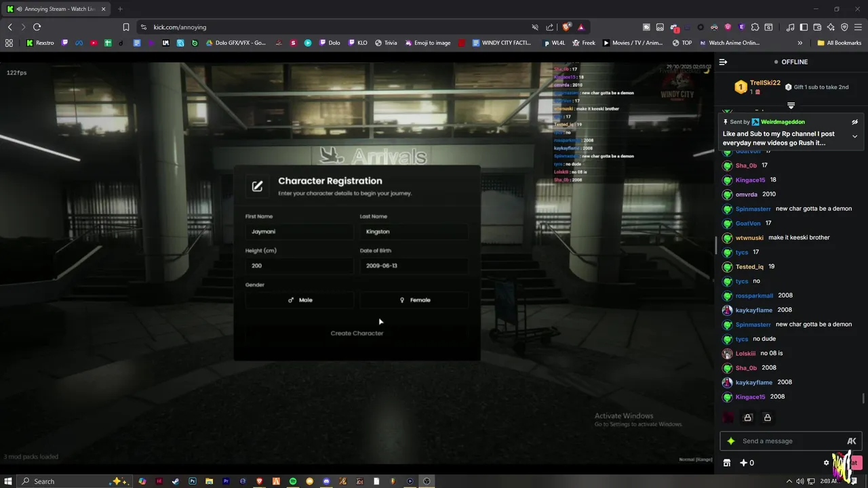Open the Watch Anime Online bookmark

point(730,43)
